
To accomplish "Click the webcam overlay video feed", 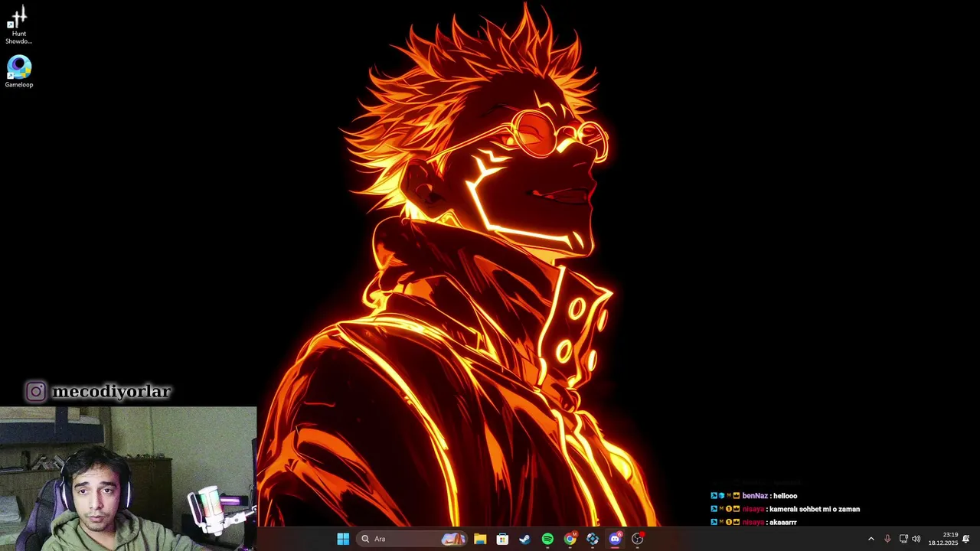I will pyautogui.click(x=128, y=479).
